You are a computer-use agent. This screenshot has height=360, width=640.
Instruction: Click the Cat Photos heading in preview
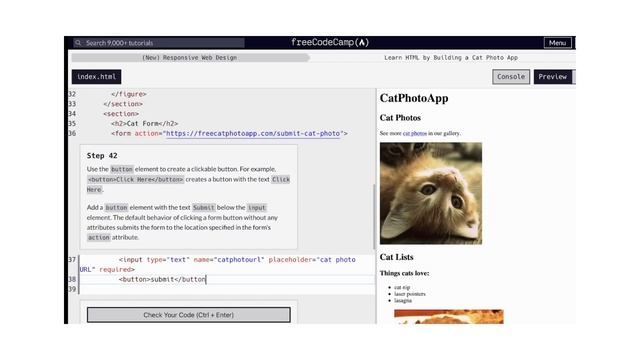click(400, 118)
